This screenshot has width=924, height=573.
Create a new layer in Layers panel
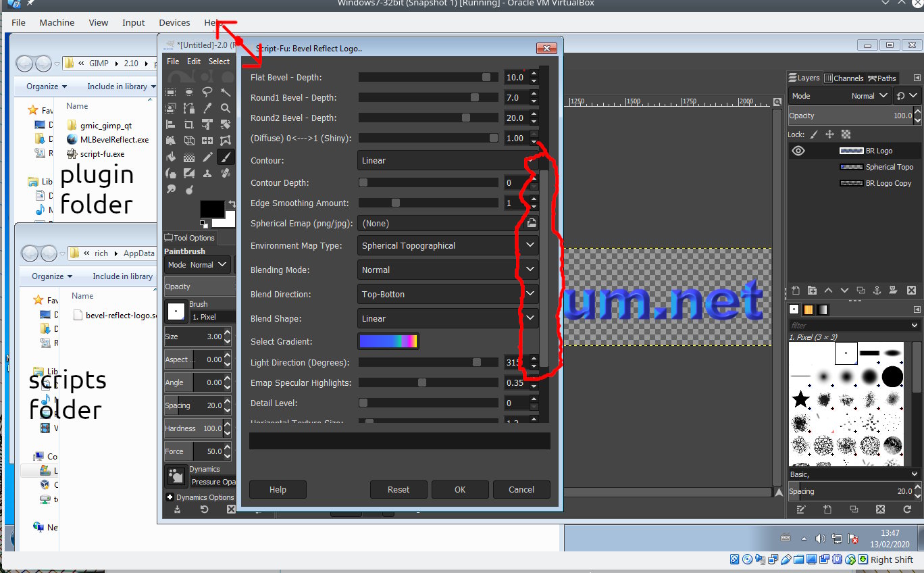click(796, 291)
